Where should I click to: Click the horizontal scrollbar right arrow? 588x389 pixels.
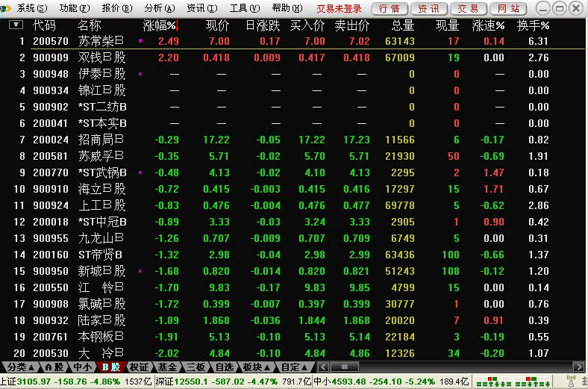pyautogui.click(x=578, y=367)
